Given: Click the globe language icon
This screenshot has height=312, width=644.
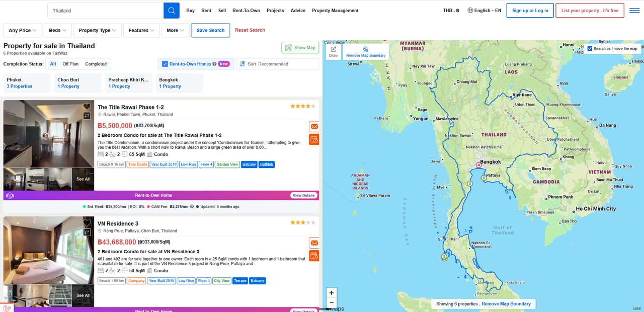Looking at the screenshot, I should click(x=470, y=11).
